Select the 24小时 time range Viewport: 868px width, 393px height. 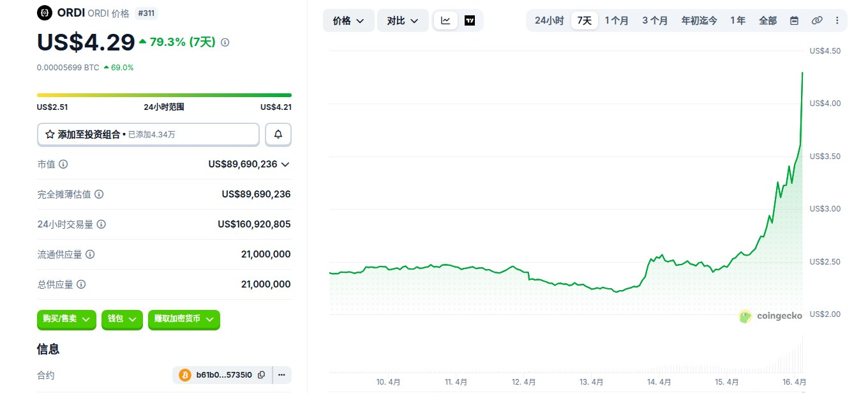pyautogui.click(x=549, y=20)
